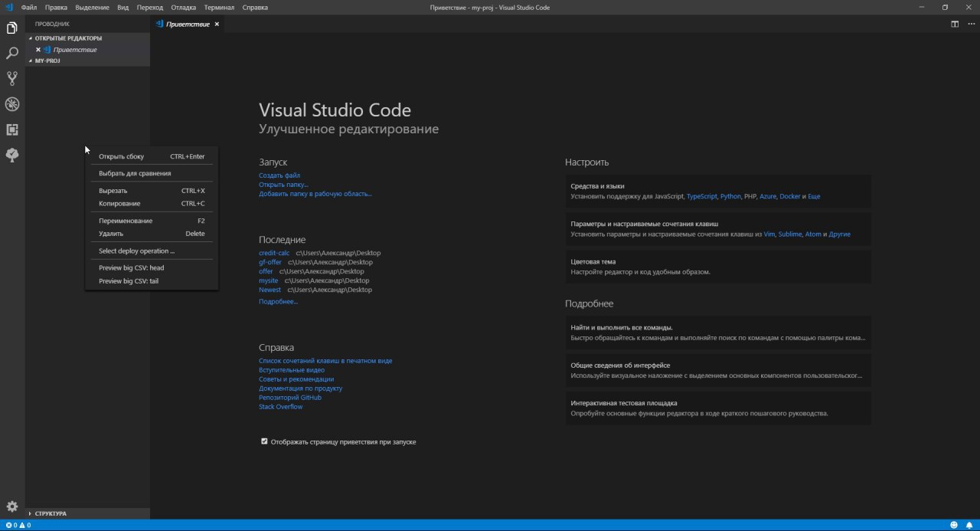This screenshot has height=531, width=980.
Task: Select Копирование from the context menu
Action: click(152, 203)
